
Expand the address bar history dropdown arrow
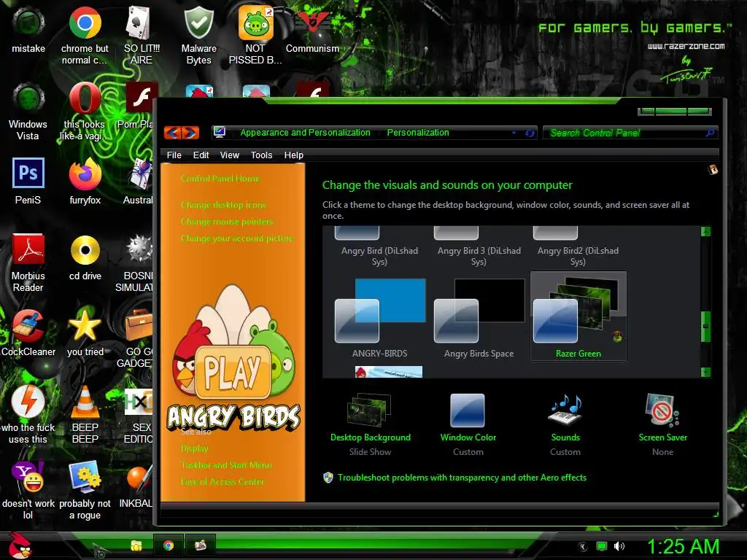(514, 133)
